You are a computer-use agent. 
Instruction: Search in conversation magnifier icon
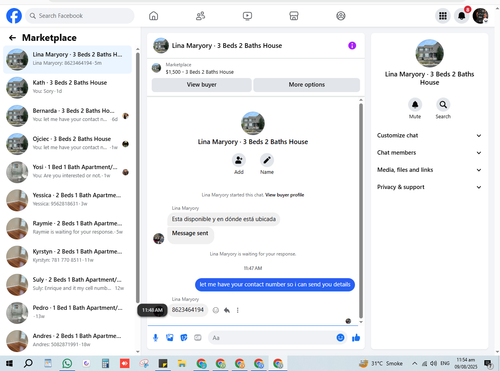[x=443, y=105]
